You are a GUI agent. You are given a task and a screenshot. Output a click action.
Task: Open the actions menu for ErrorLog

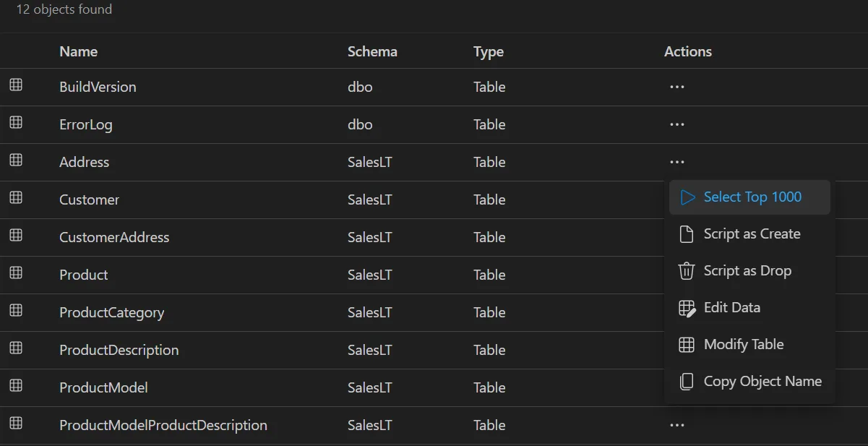[x=676, y=124]
